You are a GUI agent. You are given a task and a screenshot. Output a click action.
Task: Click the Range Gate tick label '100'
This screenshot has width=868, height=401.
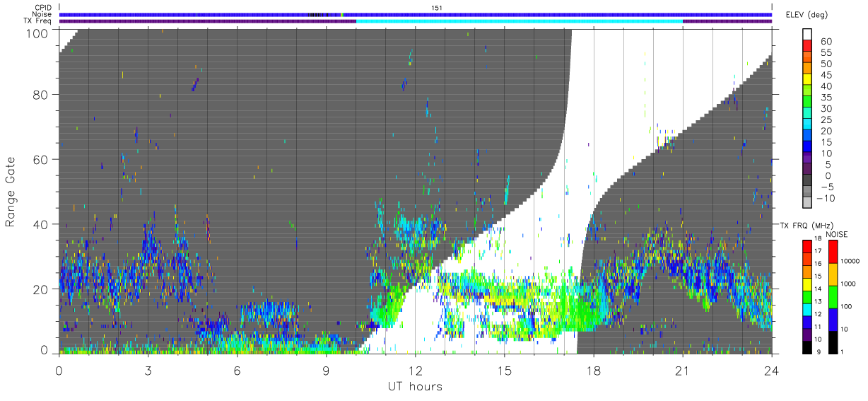[x=38, y=33]
